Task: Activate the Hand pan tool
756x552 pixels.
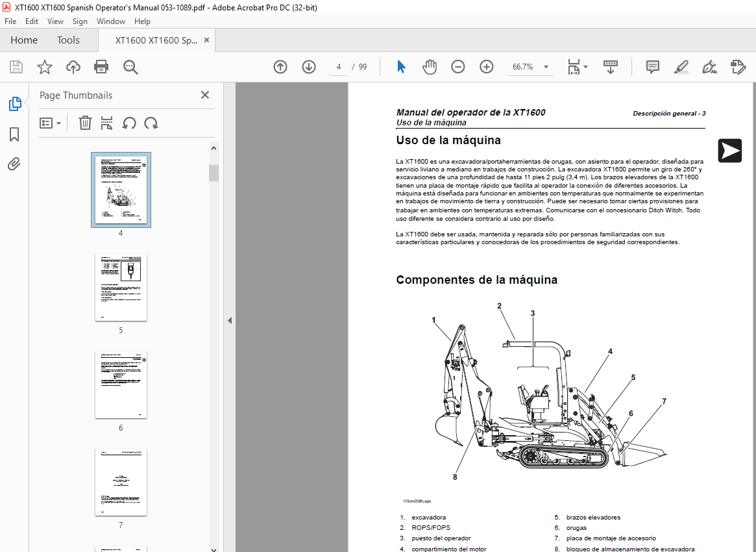Action: click(429, 67)
